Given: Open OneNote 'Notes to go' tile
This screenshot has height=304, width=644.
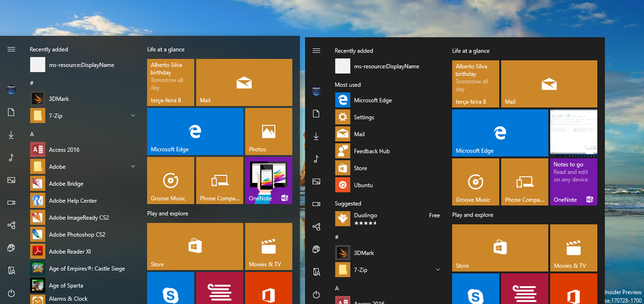Looking at the screenshot, I should point(574,182).
